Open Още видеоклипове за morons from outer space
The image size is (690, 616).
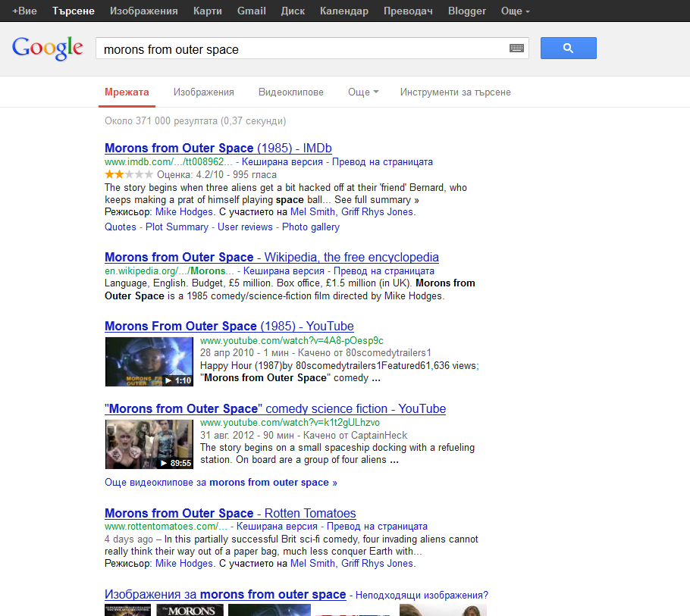[221, 483]
